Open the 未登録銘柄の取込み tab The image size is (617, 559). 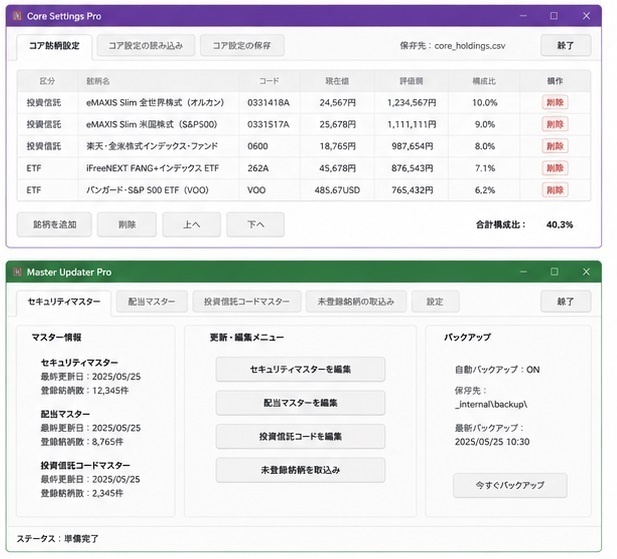(x=356, y=302)
